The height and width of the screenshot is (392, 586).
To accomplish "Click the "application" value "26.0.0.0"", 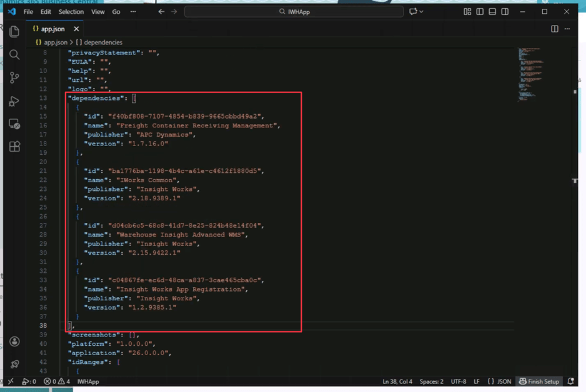I will click(148, 353).
